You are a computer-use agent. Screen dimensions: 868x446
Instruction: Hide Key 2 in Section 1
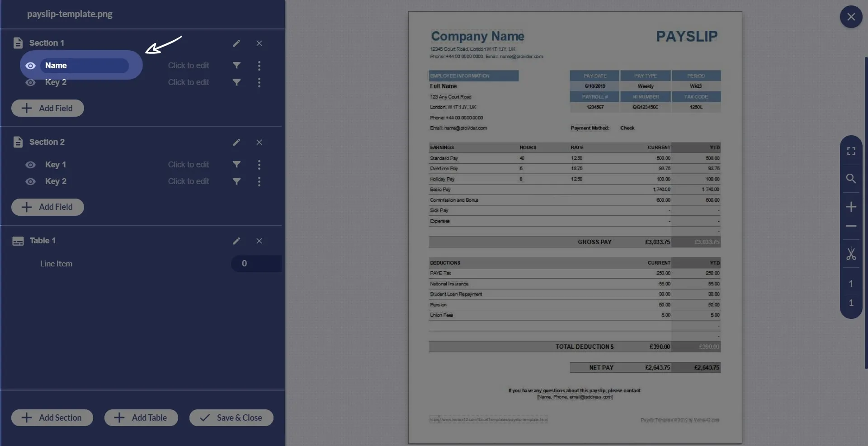(30, 83)
